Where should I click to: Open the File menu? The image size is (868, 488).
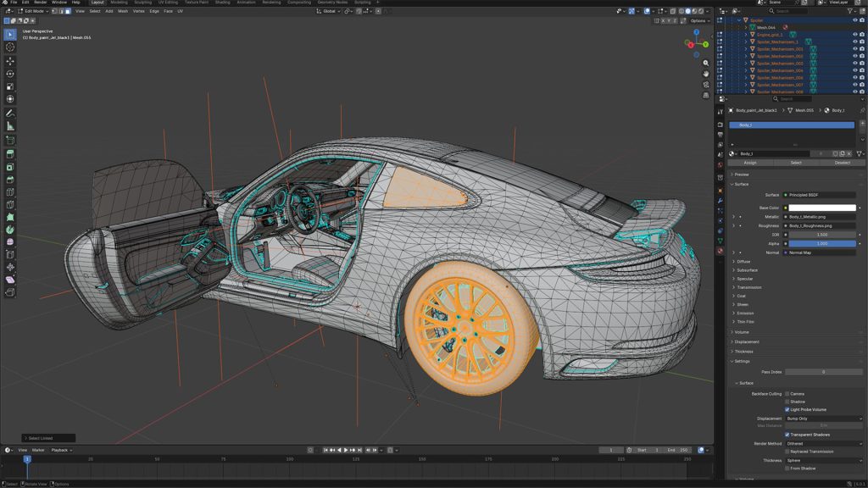[14, 3]
